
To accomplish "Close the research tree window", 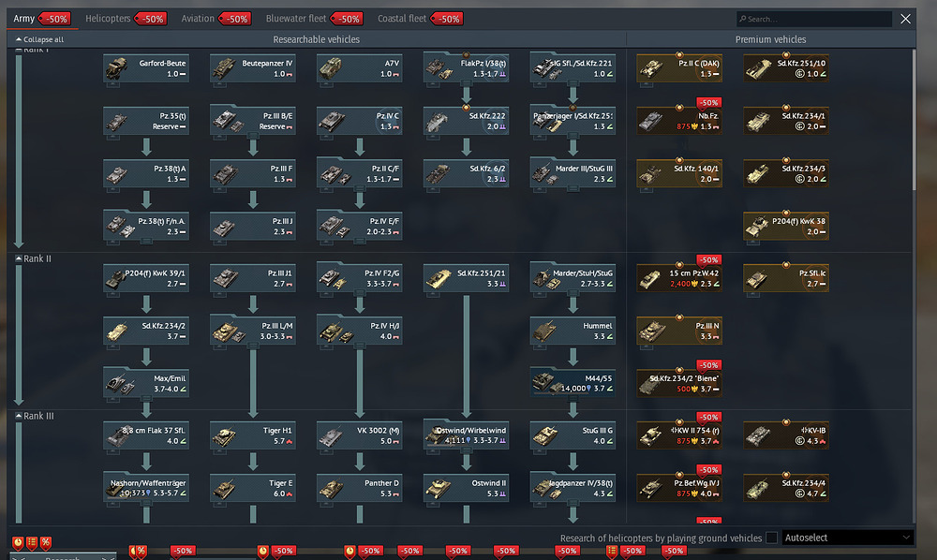I will click(905, 19).
